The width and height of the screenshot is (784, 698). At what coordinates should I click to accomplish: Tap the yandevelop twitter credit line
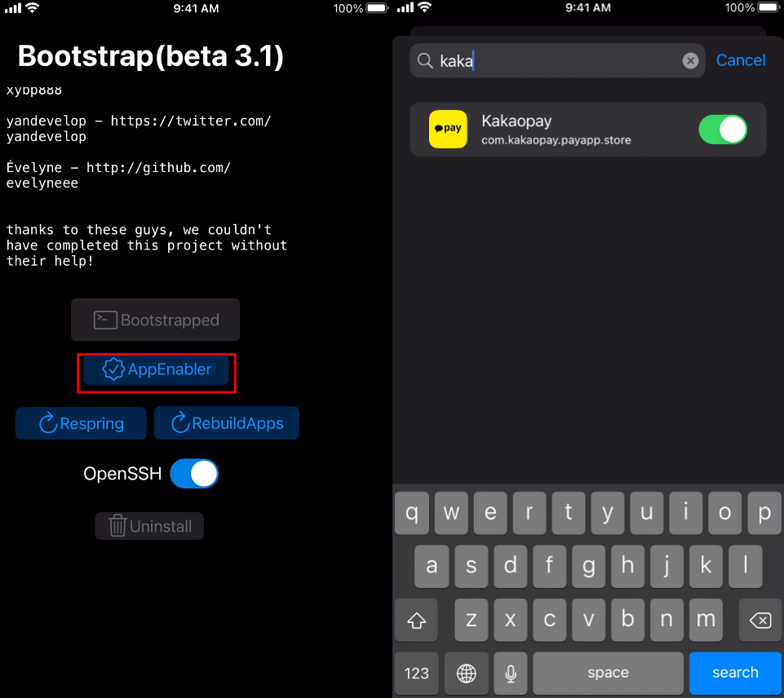click(139, 128)
